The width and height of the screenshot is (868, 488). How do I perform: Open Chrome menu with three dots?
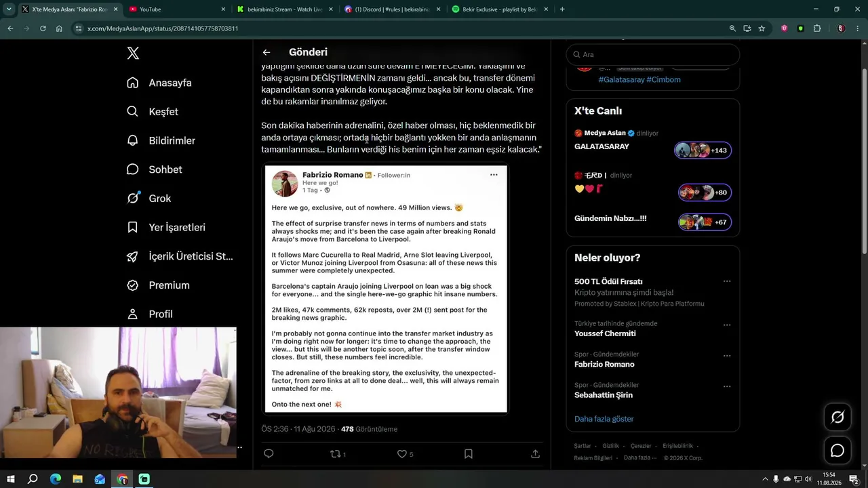[858, 28]
